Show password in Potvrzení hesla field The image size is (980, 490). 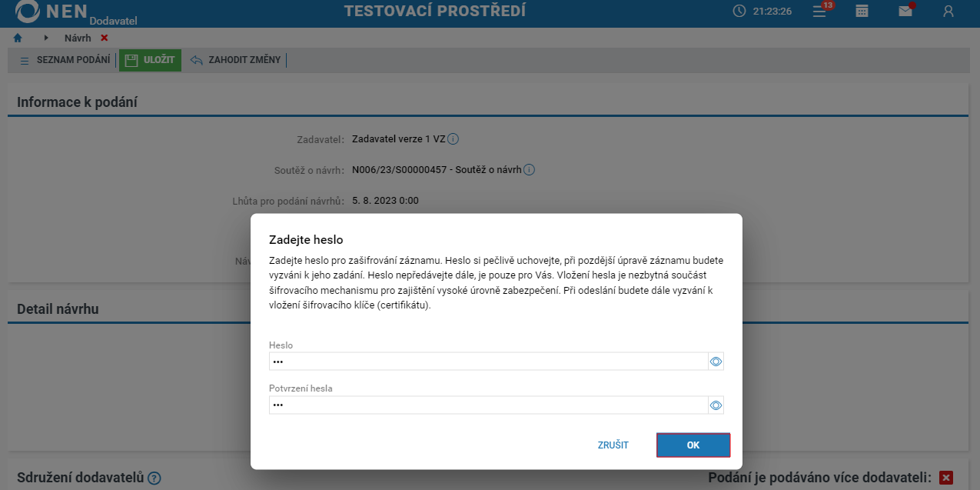coord(716,405)
